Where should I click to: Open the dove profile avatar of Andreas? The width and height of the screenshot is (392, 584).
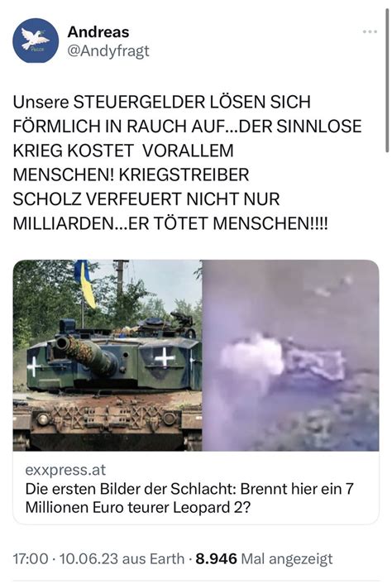(x=36, y=41)
